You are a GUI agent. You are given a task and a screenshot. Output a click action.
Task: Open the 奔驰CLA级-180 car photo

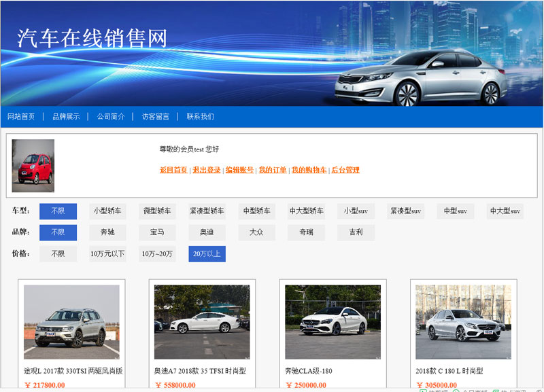tap(333, 322)
